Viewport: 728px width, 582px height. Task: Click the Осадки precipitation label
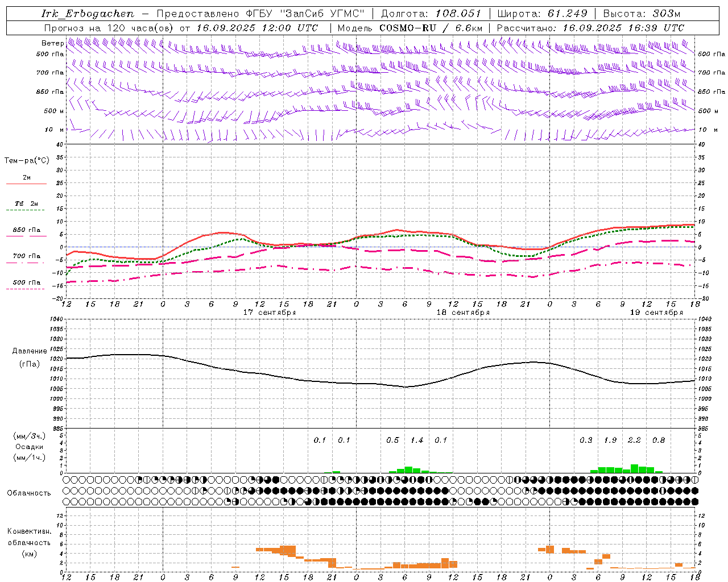click(30, 447)
